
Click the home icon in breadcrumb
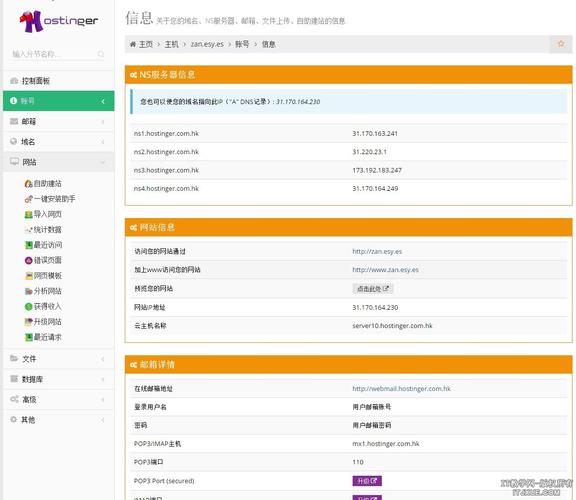(133, 44)
